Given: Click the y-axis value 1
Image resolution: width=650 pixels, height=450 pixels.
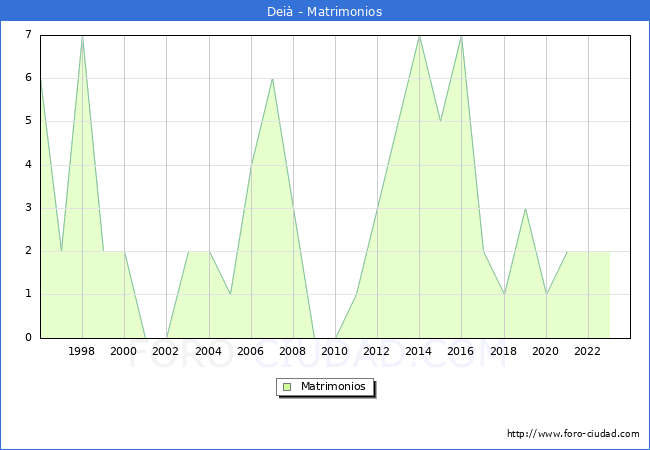Looking at the screenshot, I should [28, 294].
